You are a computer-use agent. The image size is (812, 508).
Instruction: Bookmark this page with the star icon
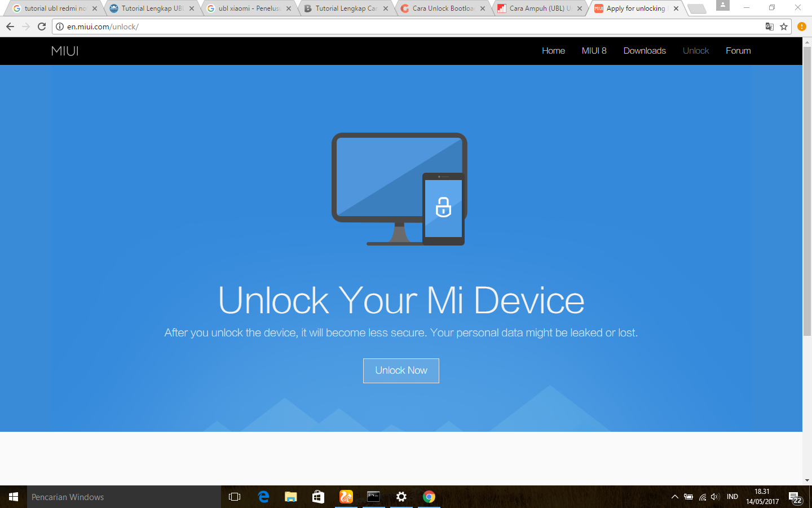(784, 27)
